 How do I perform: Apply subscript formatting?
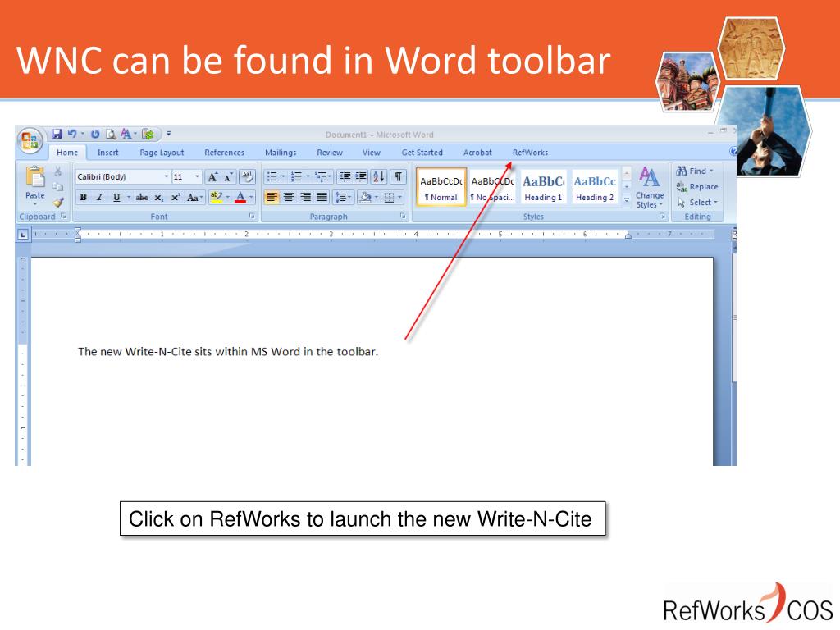[x=158, y=198]
